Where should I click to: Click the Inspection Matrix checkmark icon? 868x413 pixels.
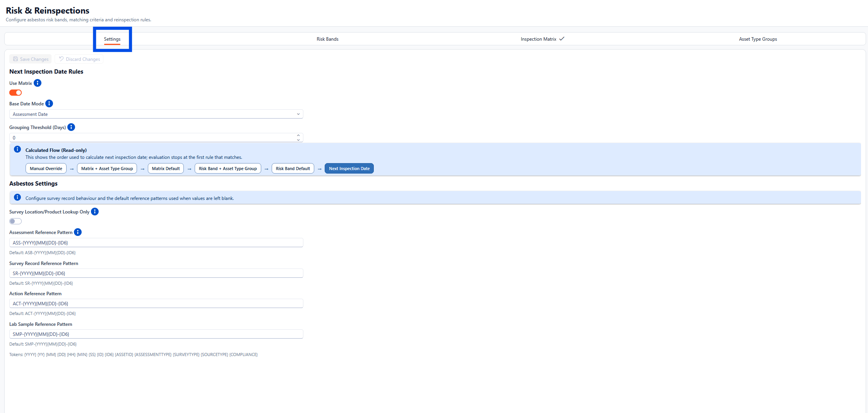pyautogui.click(x=562, y=39)
